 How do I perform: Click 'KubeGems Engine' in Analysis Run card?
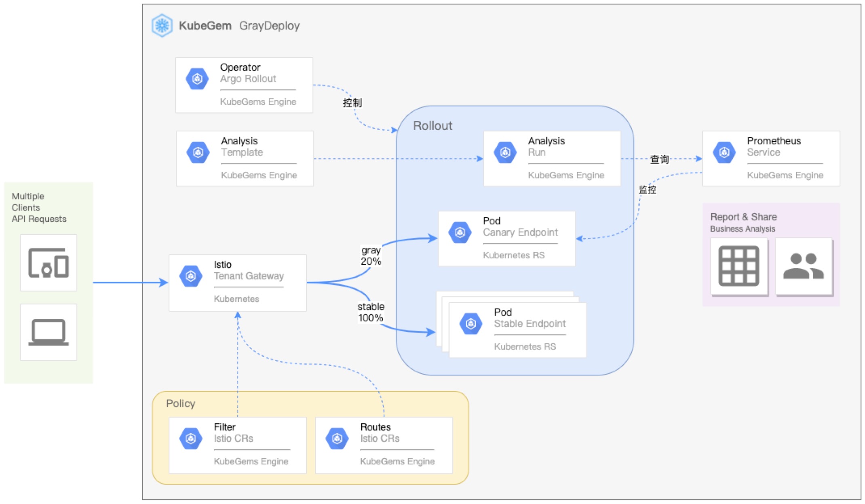tap(566, 175)
